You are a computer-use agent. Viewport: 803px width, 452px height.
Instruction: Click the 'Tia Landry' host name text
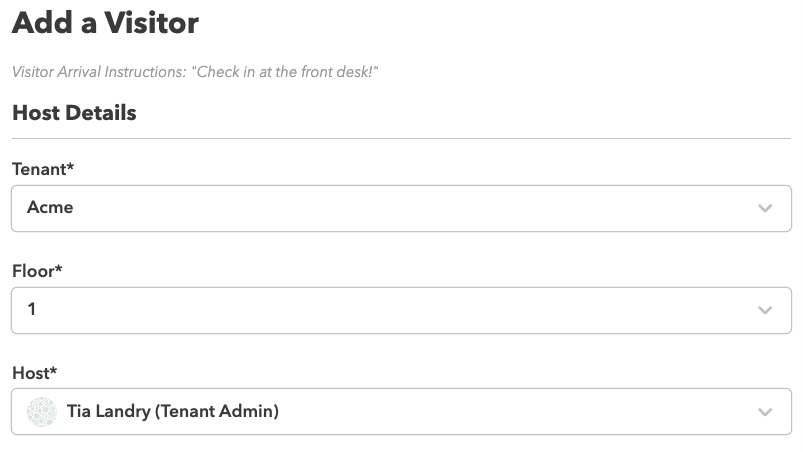pyautogui.click(x=109, y=411)
